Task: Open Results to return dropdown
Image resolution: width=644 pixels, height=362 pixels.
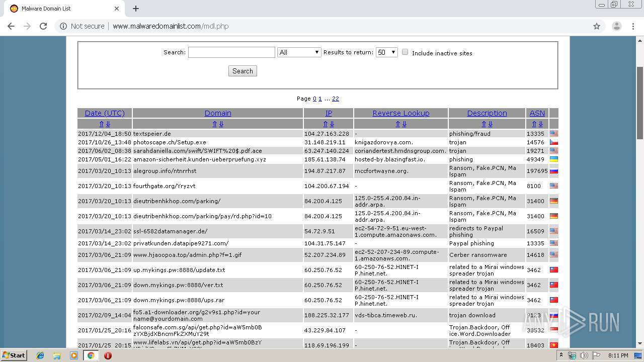Action: 386,52
